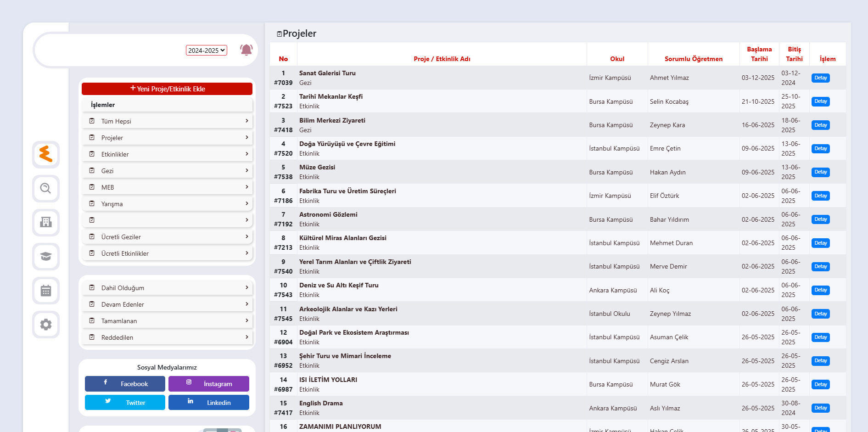Click the title Yerel Tarım Alanları ve Çiftlik Ziyareti

355,262
